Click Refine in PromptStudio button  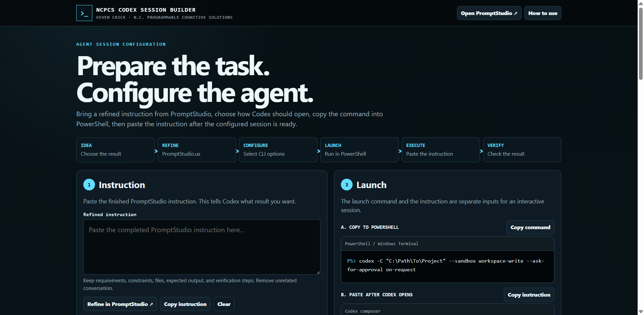pos(120,304)
